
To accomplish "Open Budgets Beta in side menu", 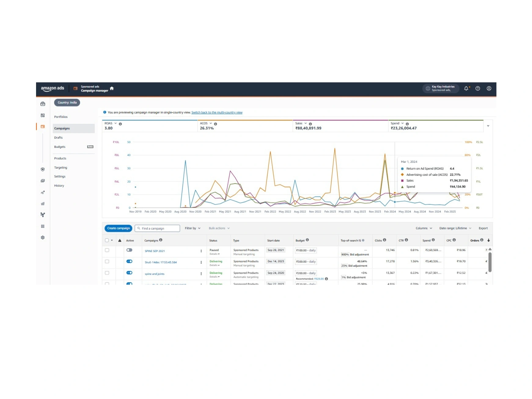I will point(73,147).
